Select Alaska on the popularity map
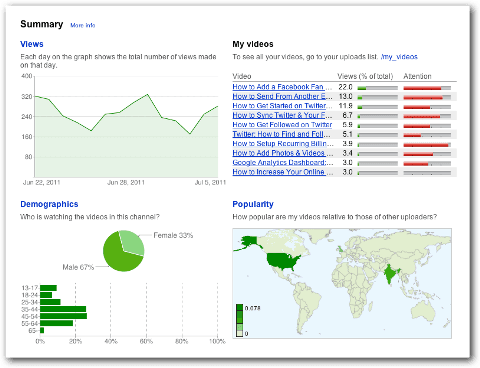Image resolution: width=480 pixels, height=368 pixels. click(250, 241)
